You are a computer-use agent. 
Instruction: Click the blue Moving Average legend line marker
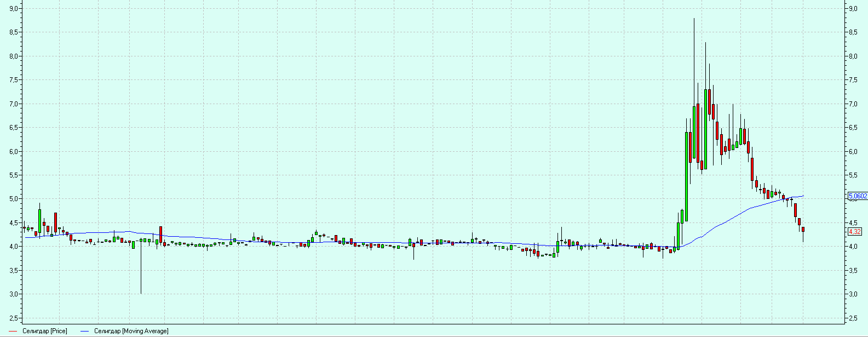84,331
